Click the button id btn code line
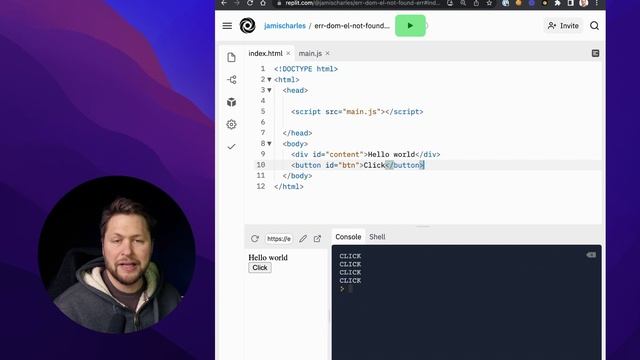 (358, 165)
